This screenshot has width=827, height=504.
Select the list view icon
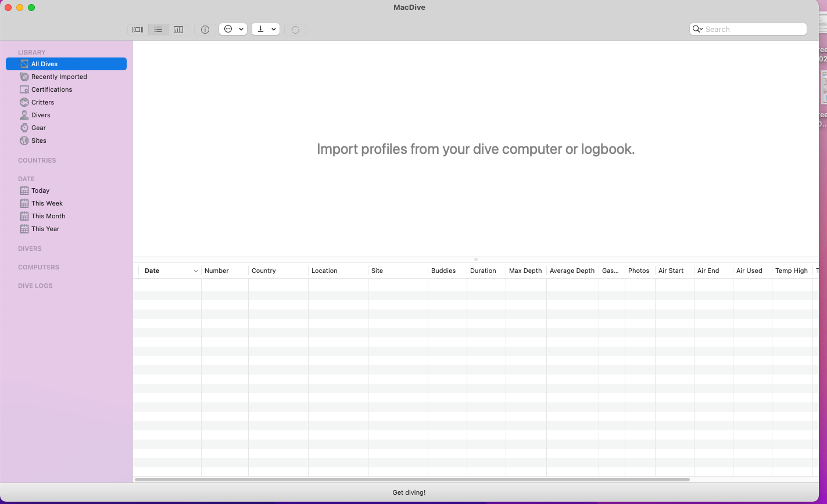coord(158,30)
